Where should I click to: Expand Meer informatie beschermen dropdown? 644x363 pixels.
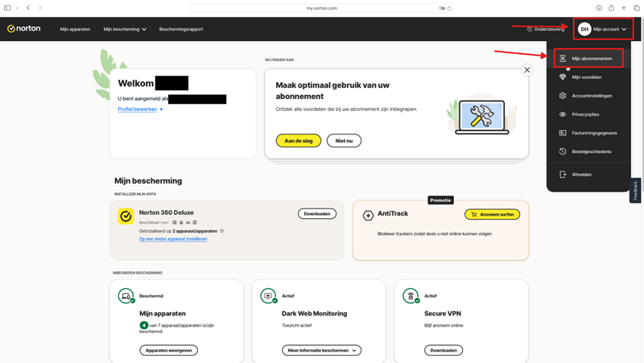pyautogui.click(x=321, y=350)
